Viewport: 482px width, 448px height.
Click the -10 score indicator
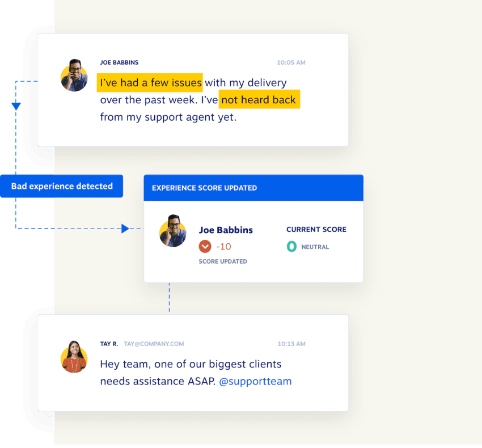(x=222, y=246)
